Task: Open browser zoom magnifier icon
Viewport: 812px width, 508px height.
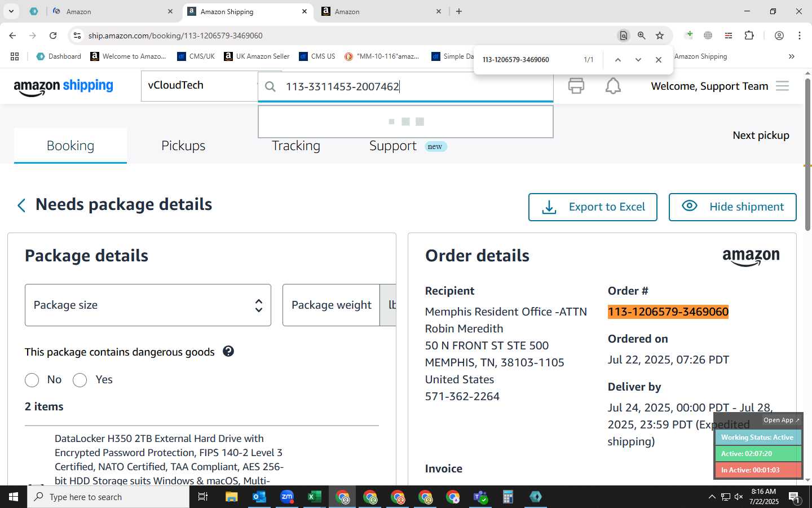Action: click(x=642, y=36)
